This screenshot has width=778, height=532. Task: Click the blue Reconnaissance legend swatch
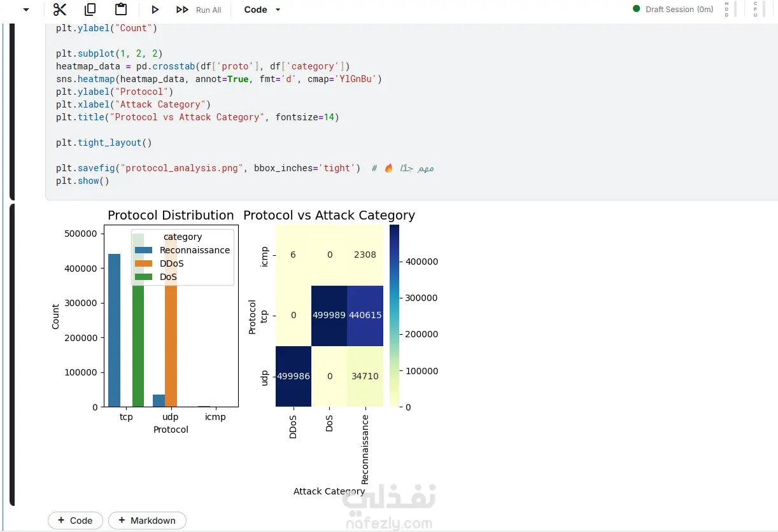click(145, 250)
